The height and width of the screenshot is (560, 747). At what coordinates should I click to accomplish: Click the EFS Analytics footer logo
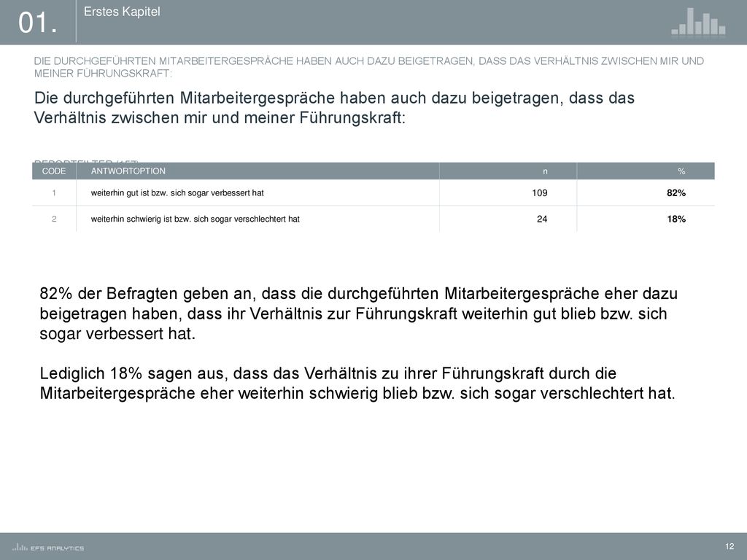[48, 548]
